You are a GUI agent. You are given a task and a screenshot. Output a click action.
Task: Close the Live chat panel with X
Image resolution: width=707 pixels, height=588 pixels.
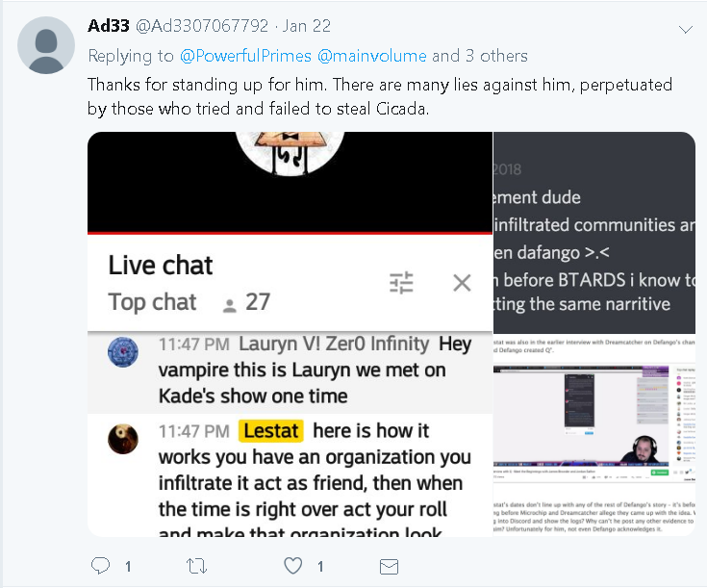pos(462,283)
